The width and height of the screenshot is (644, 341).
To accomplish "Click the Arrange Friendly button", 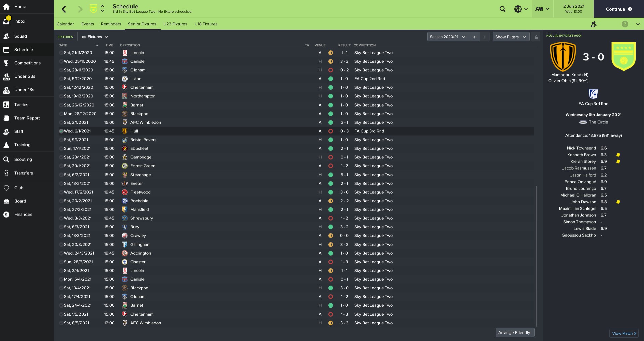I will click(x=514, y=333).
